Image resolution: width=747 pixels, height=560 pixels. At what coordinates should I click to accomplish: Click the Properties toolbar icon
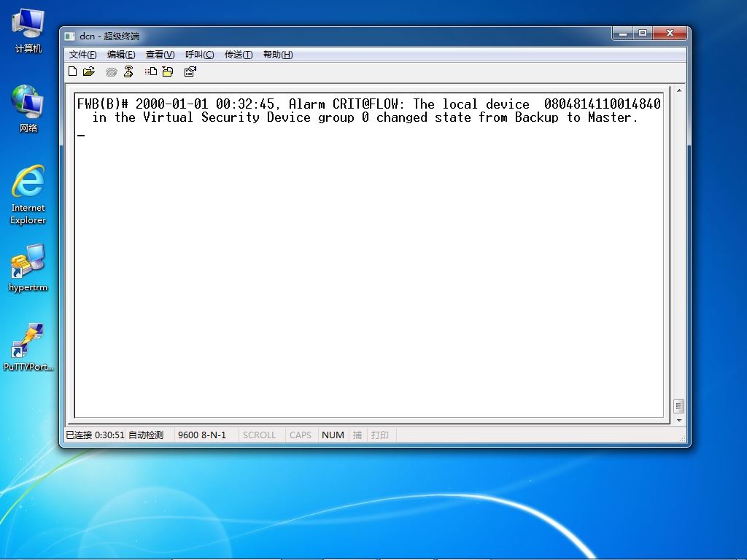[x=190, y=71]
